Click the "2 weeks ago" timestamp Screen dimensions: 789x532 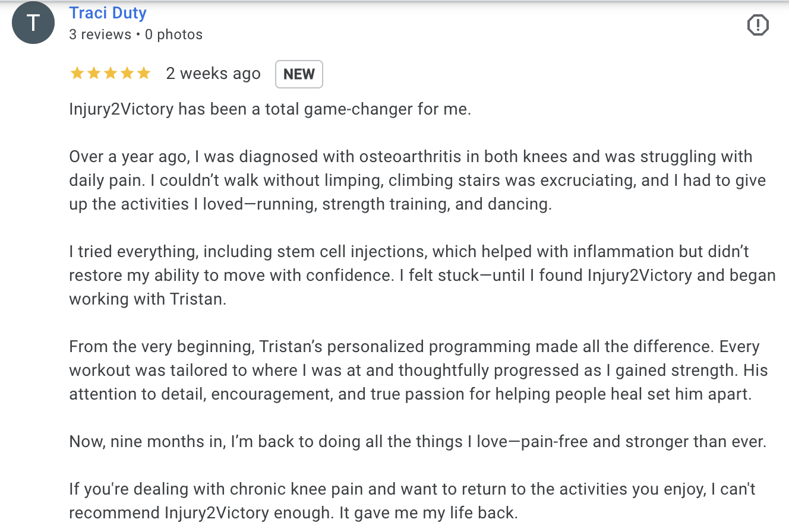(x=213, y=74)
